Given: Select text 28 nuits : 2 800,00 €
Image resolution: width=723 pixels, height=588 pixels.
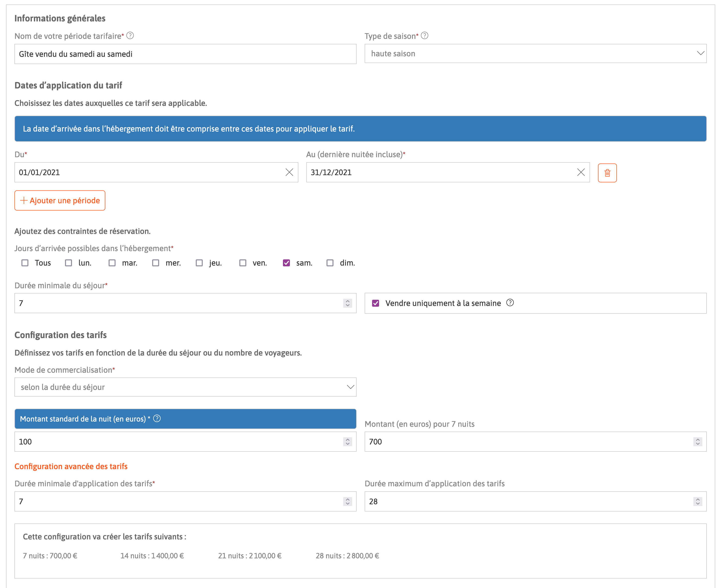Looking at the screenshot, I should [348, 556].
